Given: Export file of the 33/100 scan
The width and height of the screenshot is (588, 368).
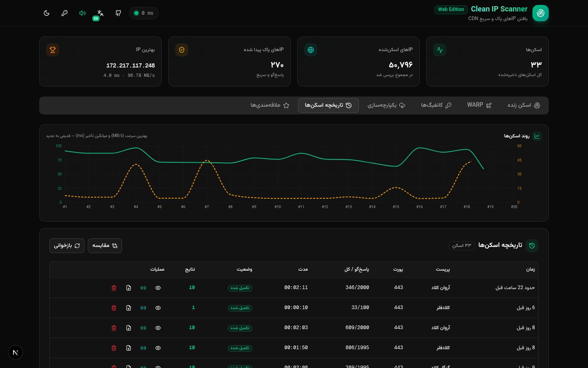Looking at the screenshot, I should click(129, 308).
